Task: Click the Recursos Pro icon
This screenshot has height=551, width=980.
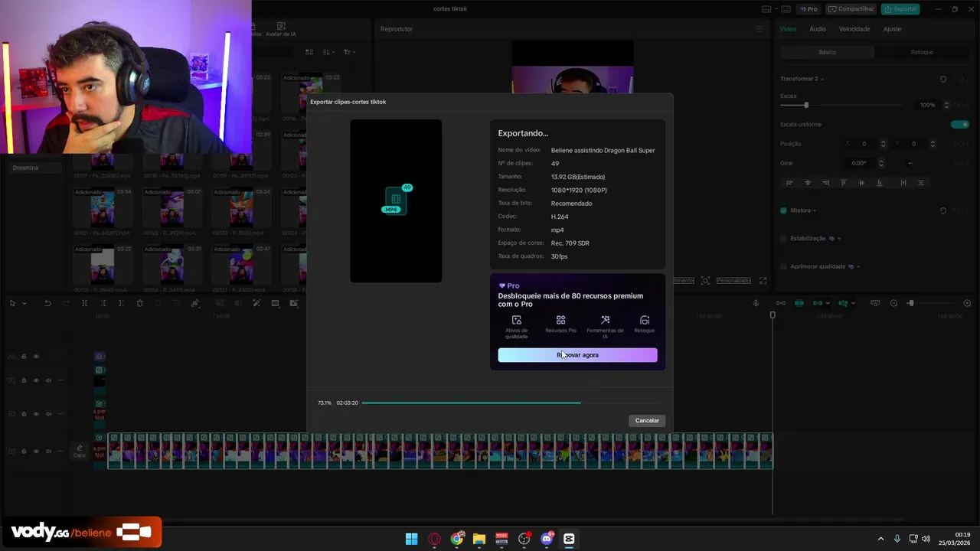Action: [x=560, y=320]
